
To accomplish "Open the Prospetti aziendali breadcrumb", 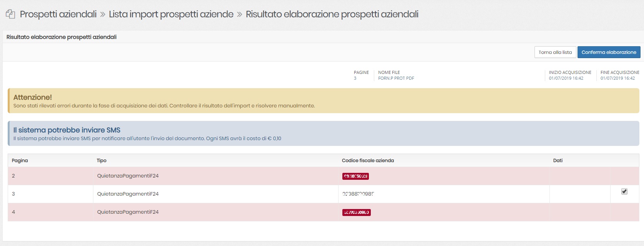I will point(58,14).
